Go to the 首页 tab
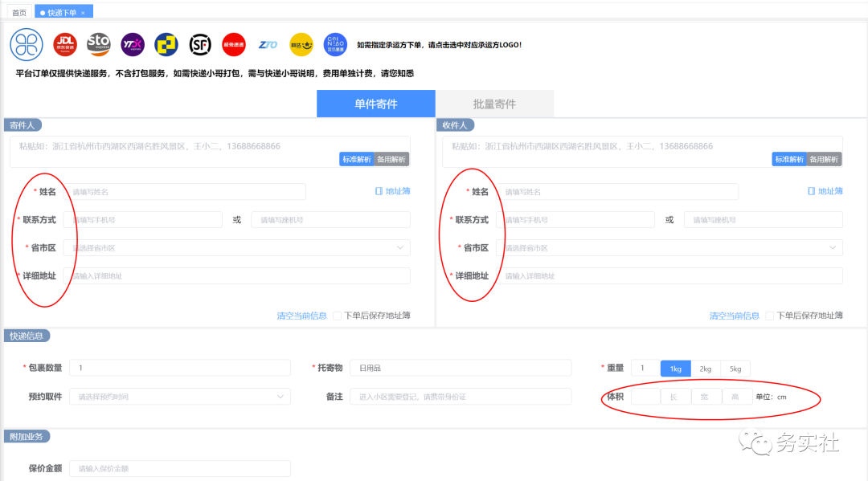868x481 pixels. tap(18, 12)
